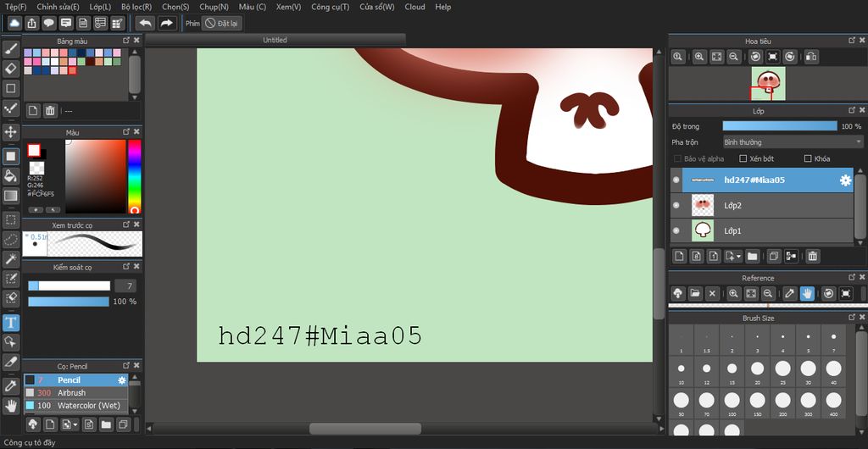
Task: Select the Brush tool in left toolbar
Action: tap(11, 48)
